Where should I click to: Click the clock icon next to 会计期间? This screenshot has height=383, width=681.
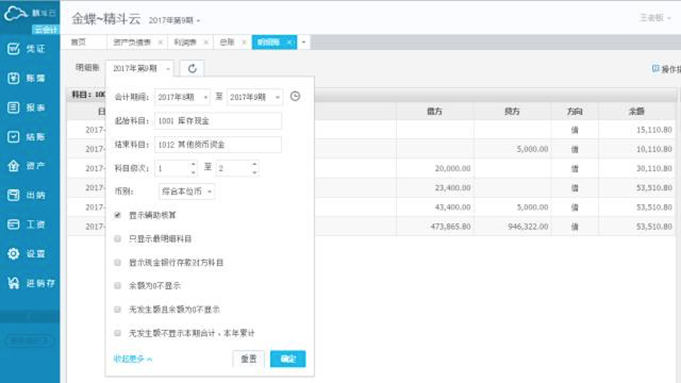click(x=295, y=96)
